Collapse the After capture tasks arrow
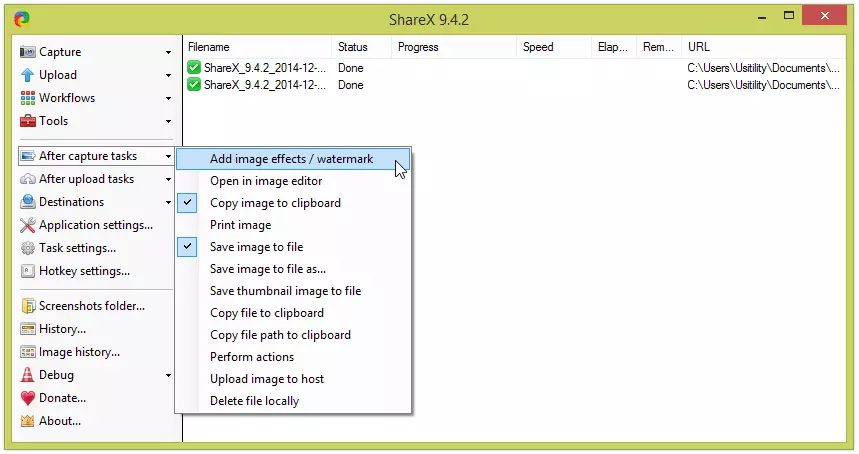Viewport: 859px width, 454px height. click(x=168, y=157)
